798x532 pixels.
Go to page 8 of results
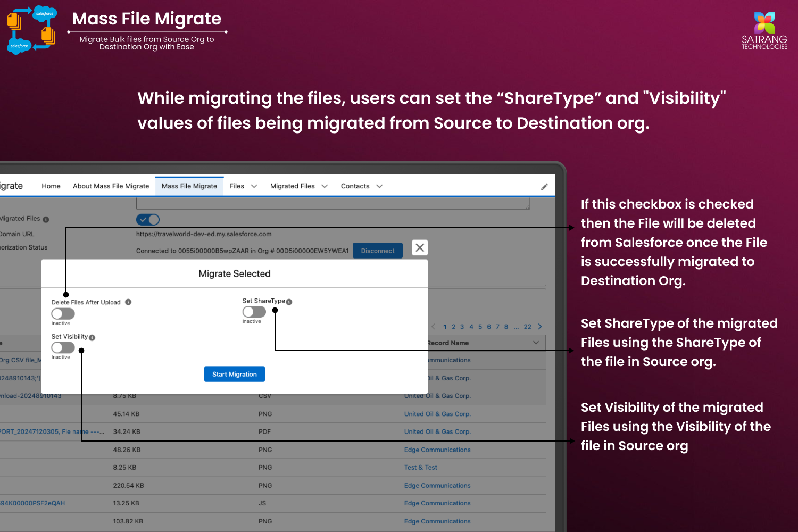506,327
